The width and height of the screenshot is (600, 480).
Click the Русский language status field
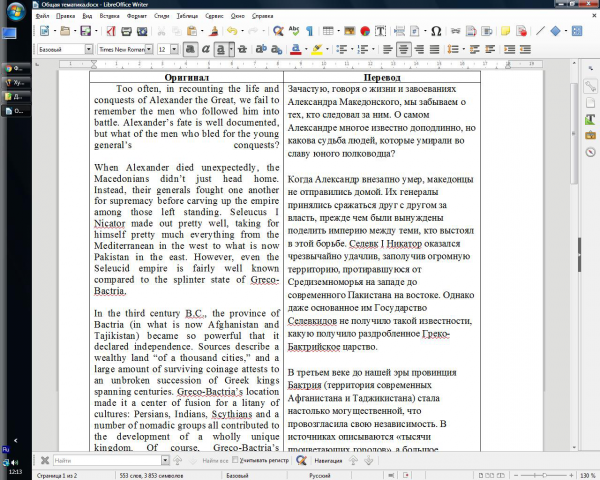coord(320,475)
